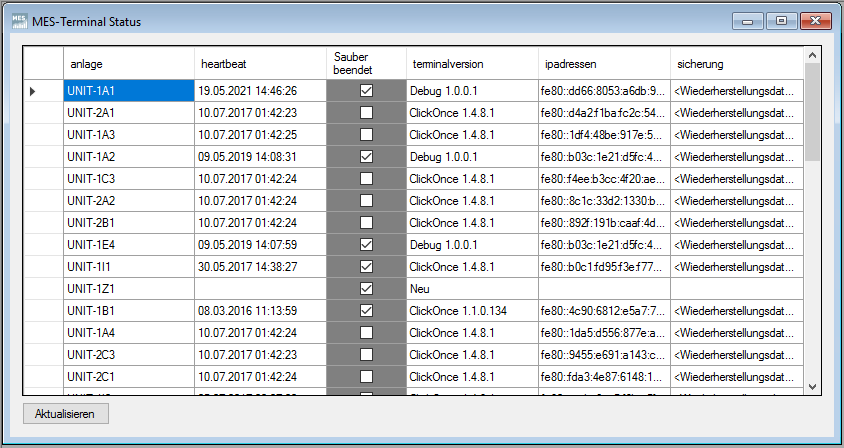Uncheck Sauber beendet for UNIT-1A1

[366, 91]
